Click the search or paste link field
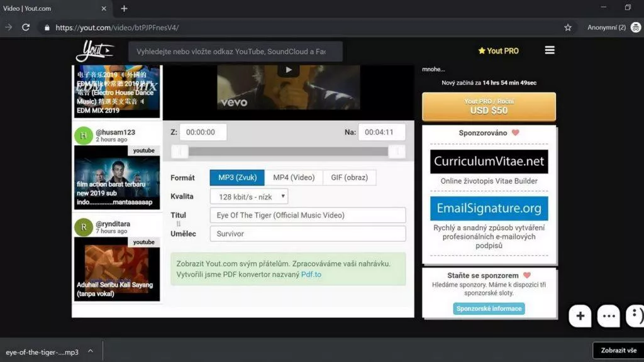This screenshot has width=644, height=362. [235, 52]
